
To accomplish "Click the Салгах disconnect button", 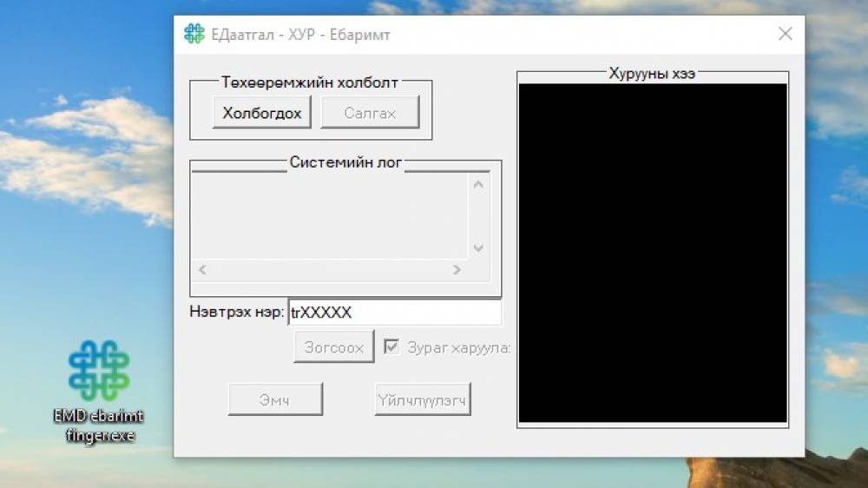I will point(370,112).
